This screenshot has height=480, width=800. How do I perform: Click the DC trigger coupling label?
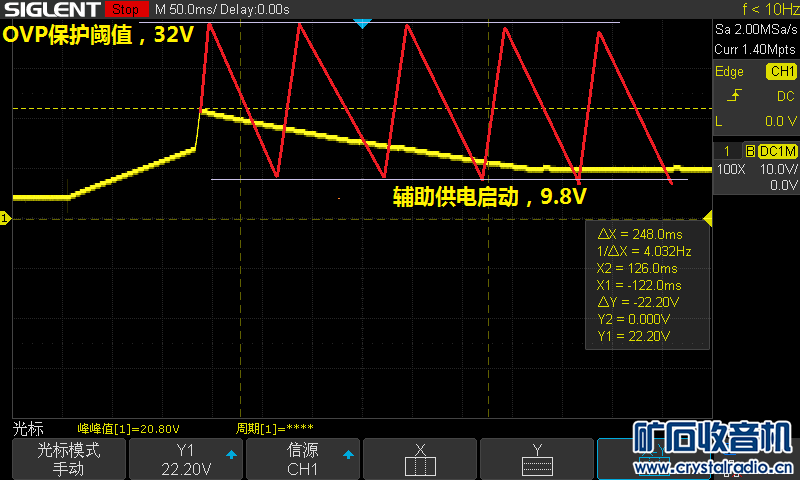(x=785, y=96)
